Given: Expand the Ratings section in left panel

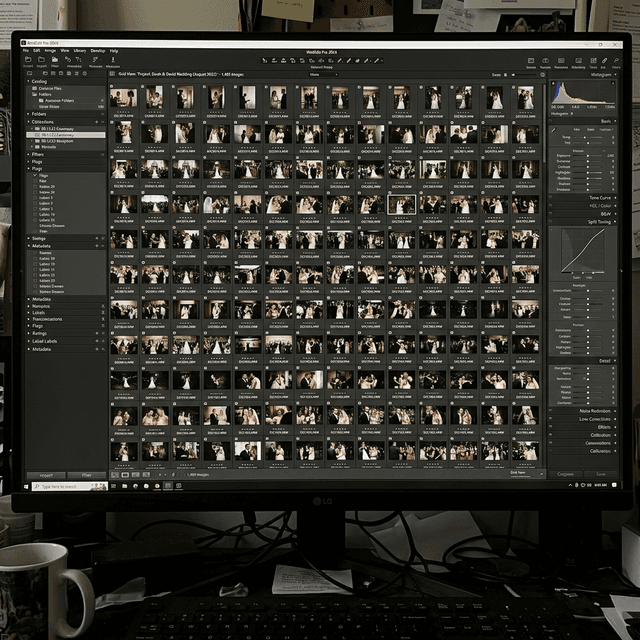Looking at the screenshot, I should point(29,333).
